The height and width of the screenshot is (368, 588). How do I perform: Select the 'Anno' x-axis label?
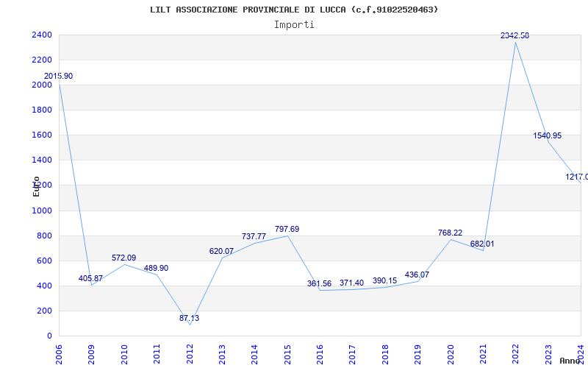[x=570, y=361]
